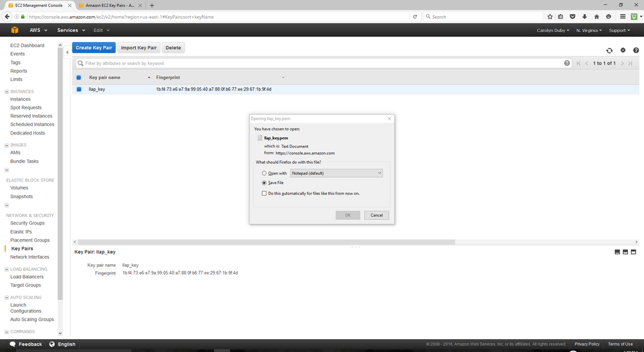Screen dimensions: 644x352
Task: Collapse the IMAGES sidebar section
Action: point(6,145)
